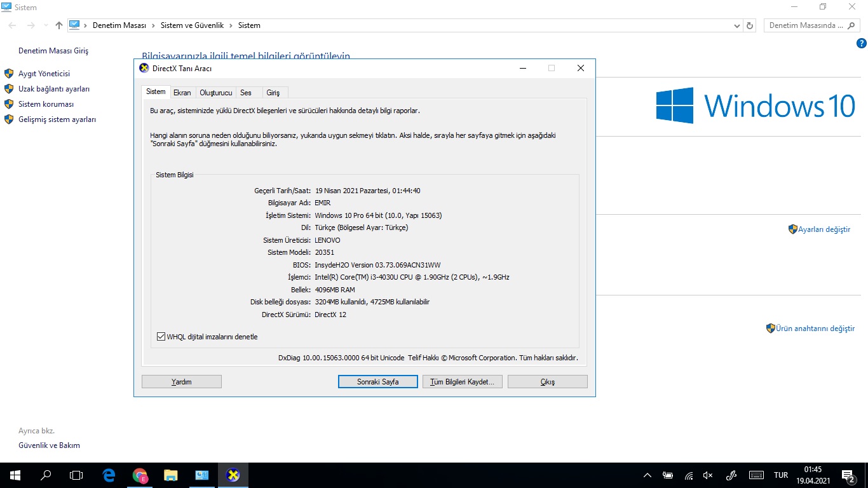Open blue help question mark icon
868x488 pixels.
[x=862, y=43]
